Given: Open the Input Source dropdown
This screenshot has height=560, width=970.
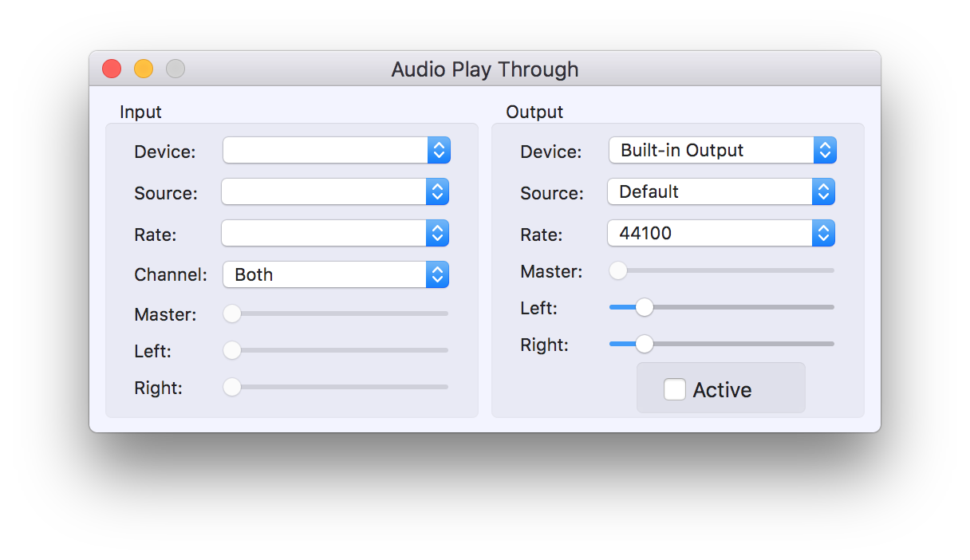Looking at the screenshot, I should [335, 191].
